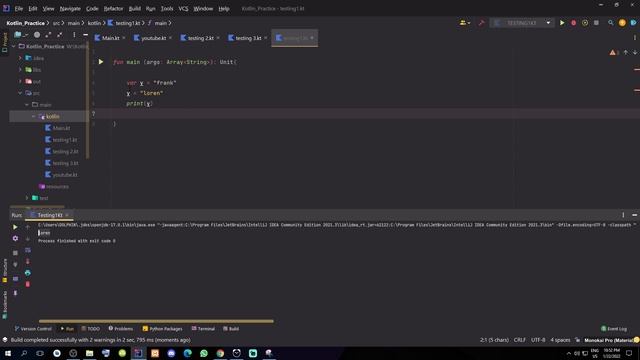Viewport: 640px width, 360px height.
Task: Open Project panel options three-dots menu
Action: 74,35
